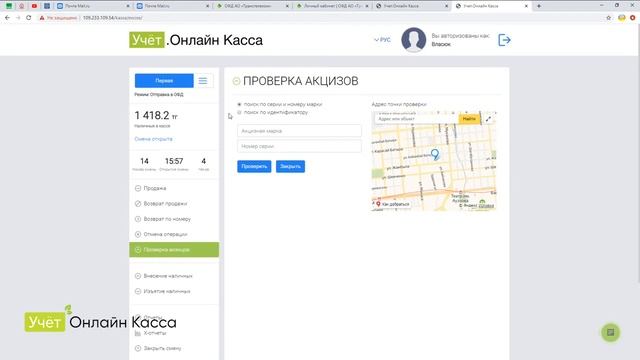This screenshot has height=360, width=640.
Task: Click the blue Закрыть button
Action: pos(290,167)
